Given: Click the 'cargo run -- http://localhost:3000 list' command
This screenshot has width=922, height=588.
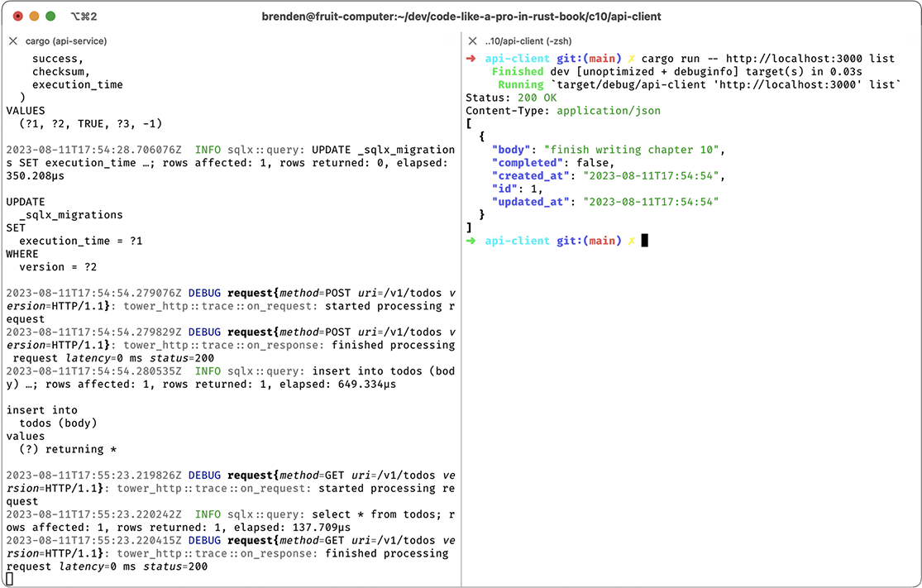Looking at the screenshot, I should point(768,58).
